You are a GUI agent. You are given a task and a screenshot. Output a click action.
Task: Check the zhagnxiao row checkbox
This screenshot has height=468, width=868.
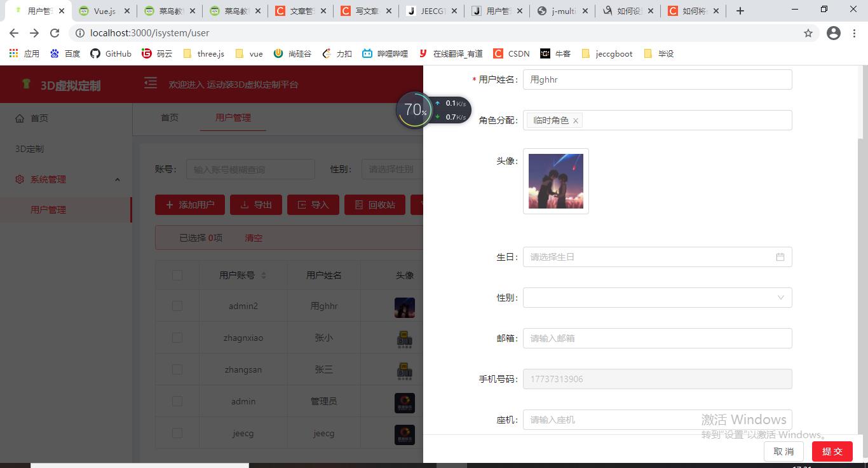click(177, 338)
